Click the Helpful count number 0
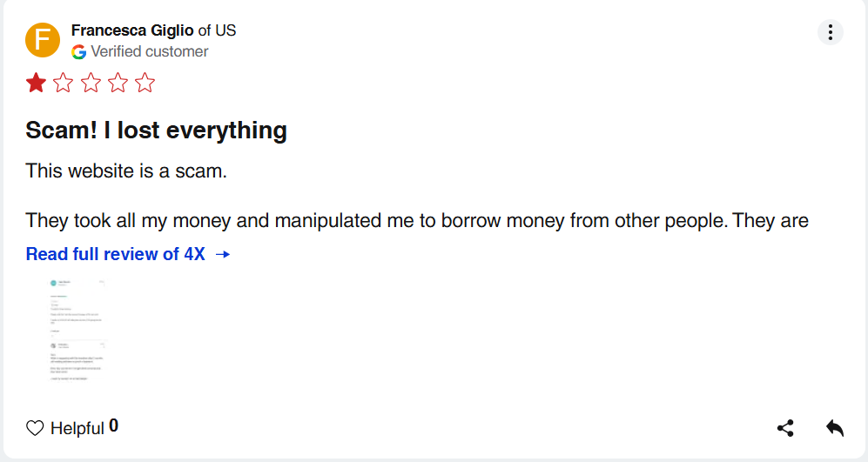The image size is (868, 462). coord(113,425)
